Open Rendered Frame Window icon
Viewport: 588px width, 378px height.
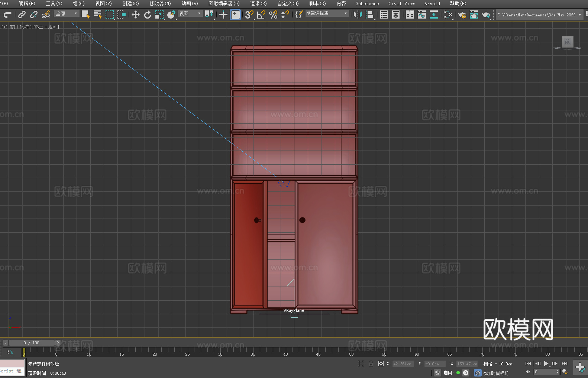coord(474,14)
